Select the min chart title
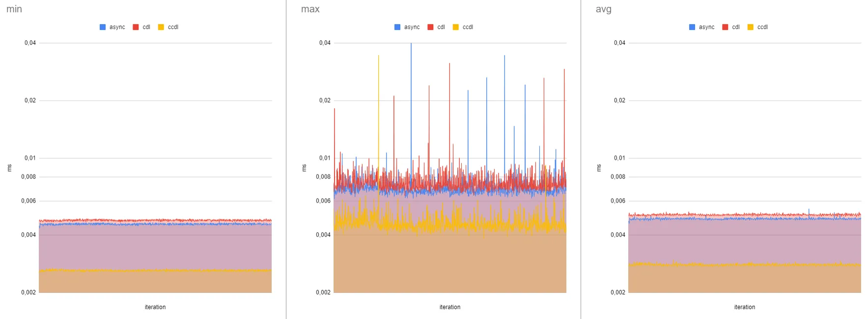 [14, 9]
